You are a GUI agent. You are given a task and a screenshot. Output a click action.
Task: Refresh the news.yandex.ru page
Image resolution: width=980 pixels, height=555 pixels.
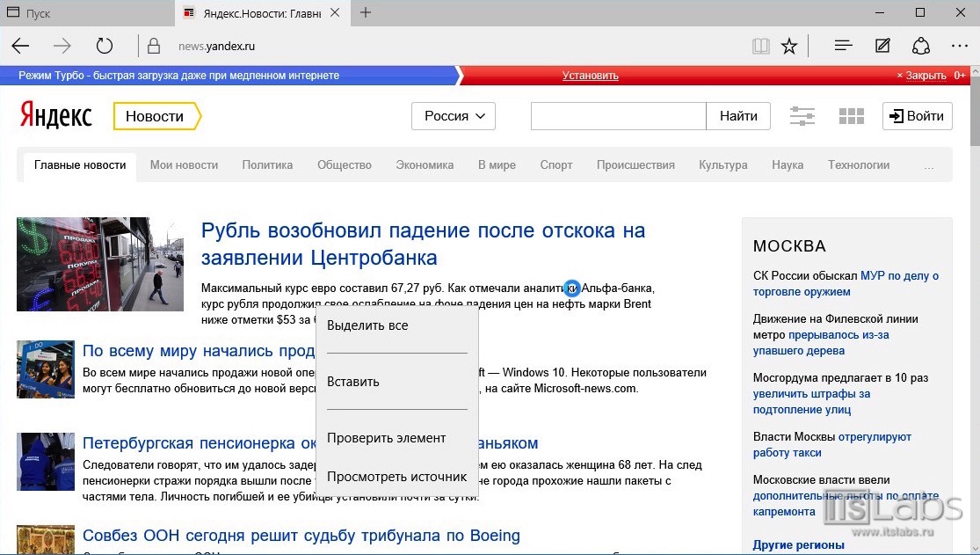(x=105, y=46)
